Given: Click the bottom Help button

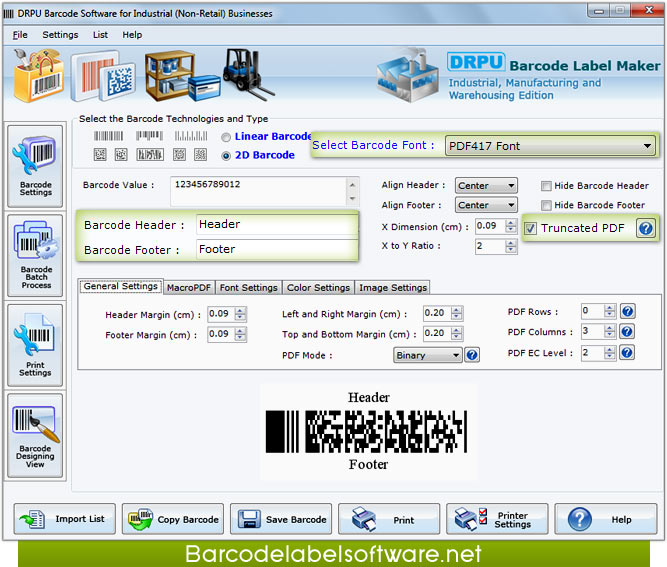Looking at the screenshot, I should [606, 519].
